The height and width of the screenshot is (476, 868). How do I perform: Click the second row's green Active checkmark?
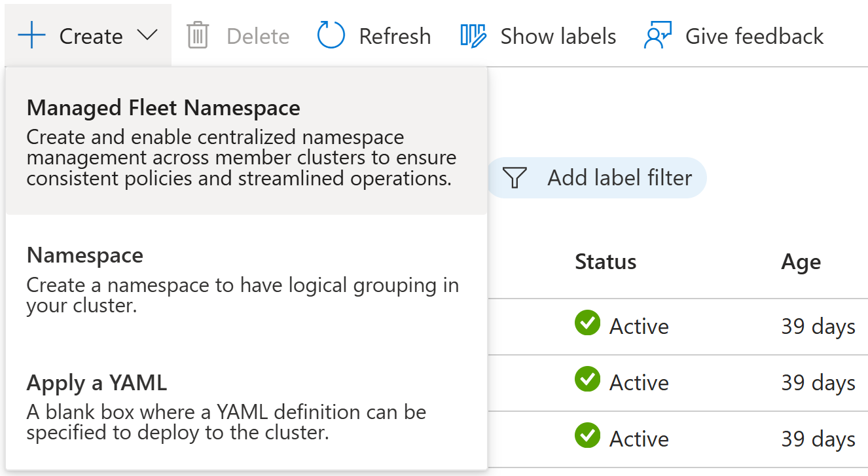(x=587, y=379)
